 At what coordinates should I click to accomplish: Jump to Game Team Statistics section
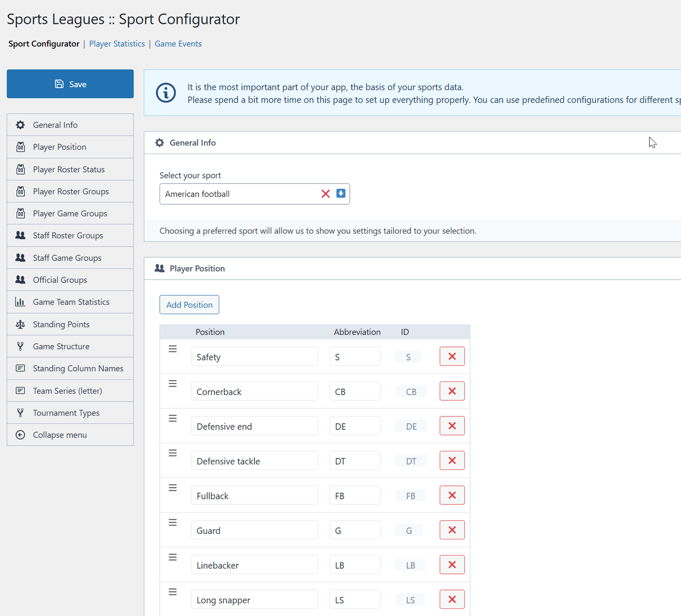point(71,302)
